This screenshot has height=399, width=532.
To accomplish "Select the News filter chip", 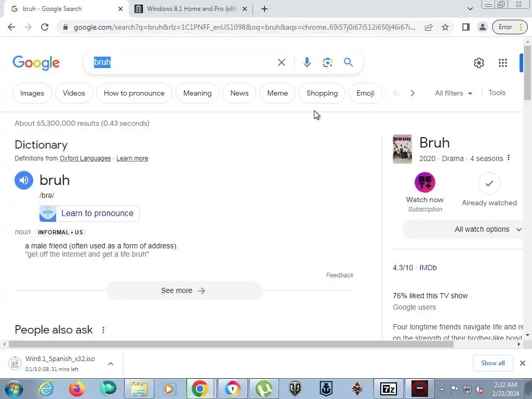I will 239,93.
